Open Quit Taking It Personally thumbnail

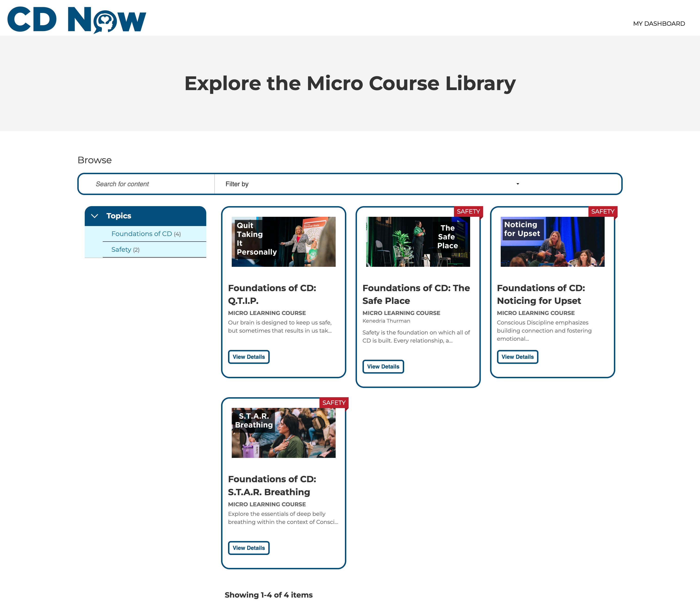[x=283, y=242]
